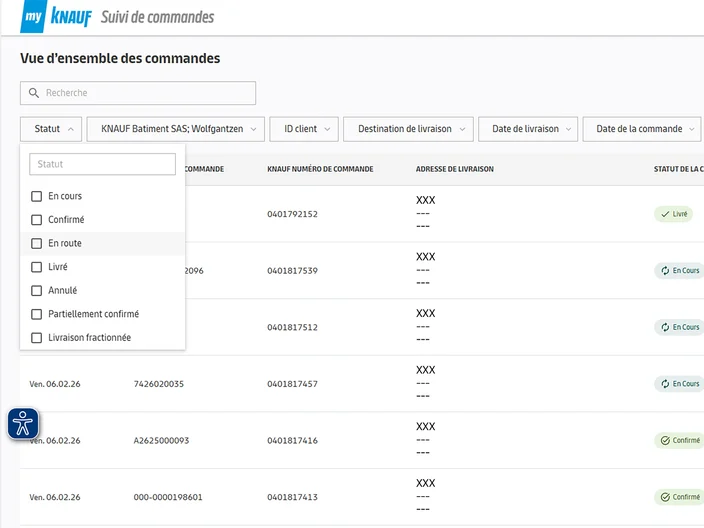Click the XXX address in row 0401817457
The height and width of the screenshot is (528, 704).
(x=426, y=370)
